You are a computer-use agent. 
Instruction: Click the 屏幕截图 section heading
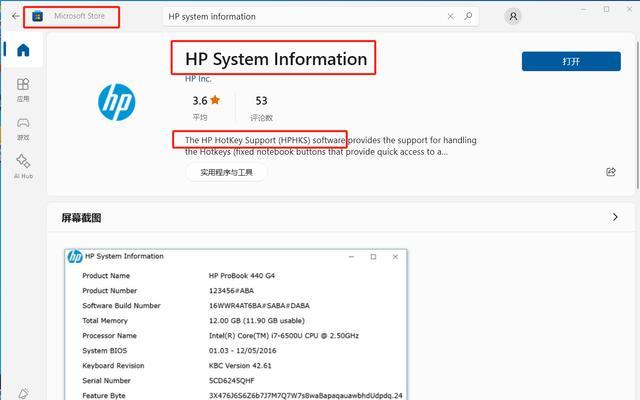81,218
